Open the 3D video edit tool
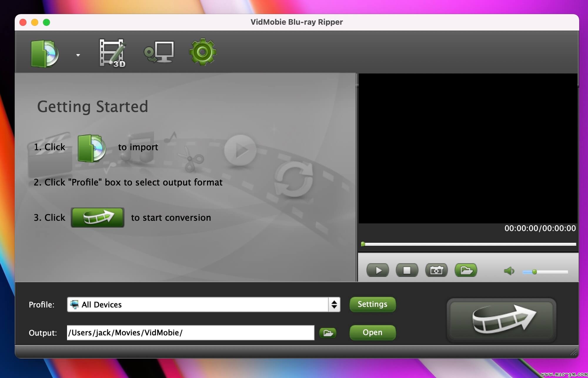This screenshot has height=378, width=588. (113, 53)
